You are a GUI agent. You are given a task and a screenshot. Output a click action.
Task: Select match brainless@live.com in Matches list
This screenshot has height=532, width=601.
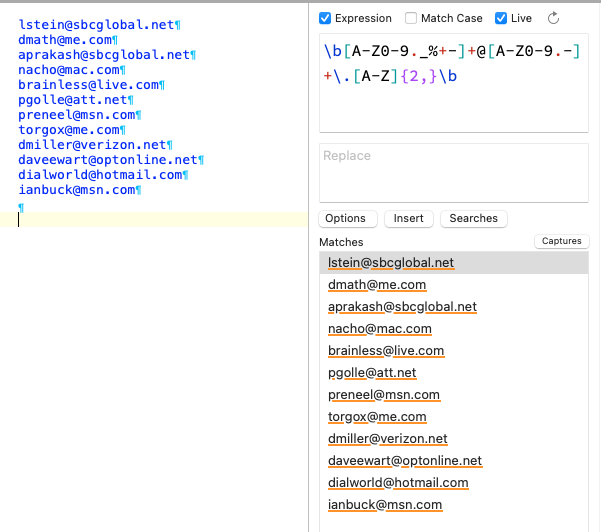[454, 351]
